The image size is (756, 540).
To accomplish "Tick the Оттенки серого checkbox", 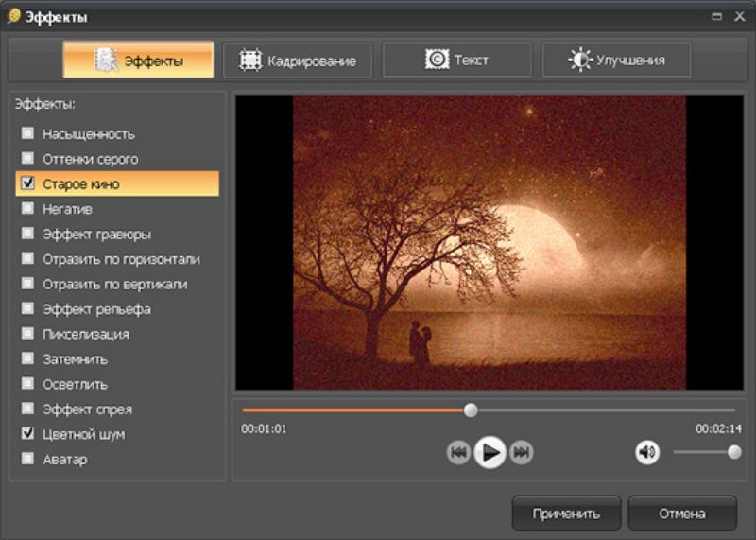I will pos(28,158).
